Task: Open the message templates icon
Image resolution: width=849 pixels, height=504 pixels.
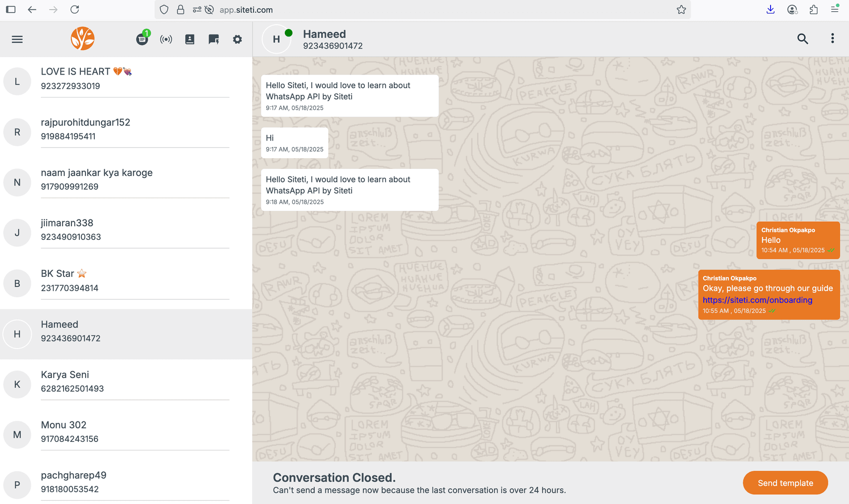Action: click(x=213, y=39)
